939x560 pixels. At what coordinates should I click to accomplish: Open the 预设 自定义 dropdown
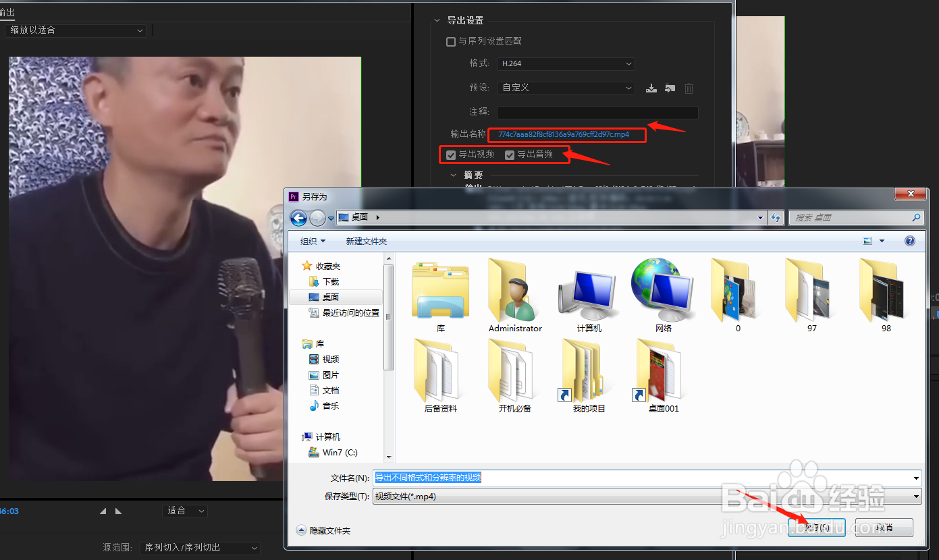[x=566, y=88]
